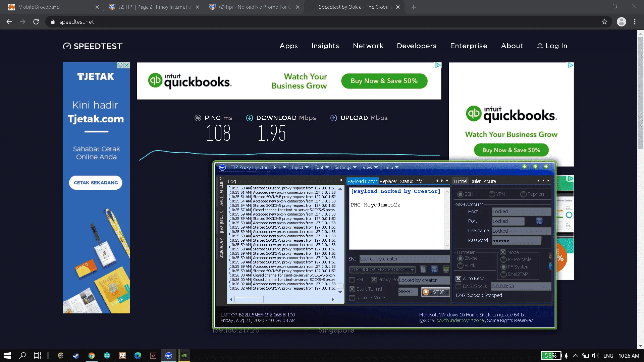The image size is (644, 362).
Task: Open the Inject menu dropdown
Action: tap(300, 167)
